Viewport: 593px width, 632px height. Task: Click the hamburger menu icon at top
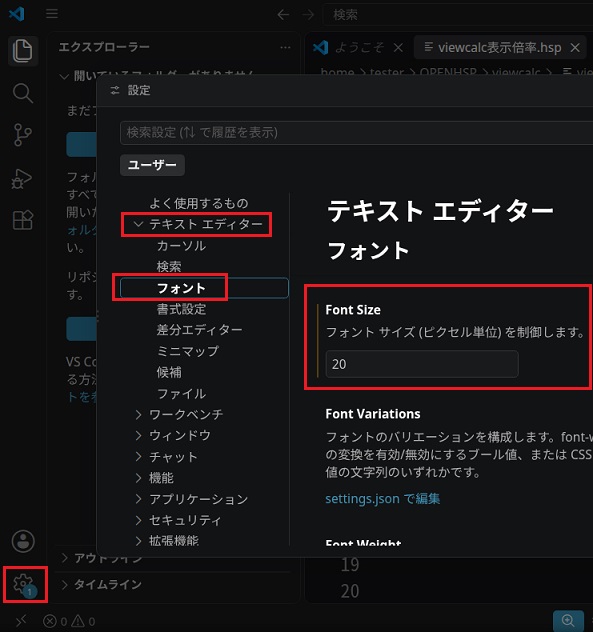click(52, 14)
